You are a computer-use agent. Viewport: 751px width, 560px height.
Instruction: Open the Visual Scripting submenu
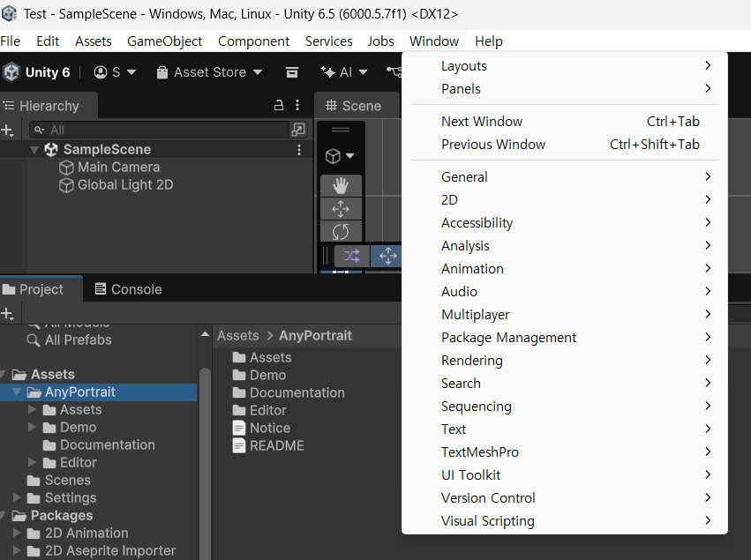[565, 521]
